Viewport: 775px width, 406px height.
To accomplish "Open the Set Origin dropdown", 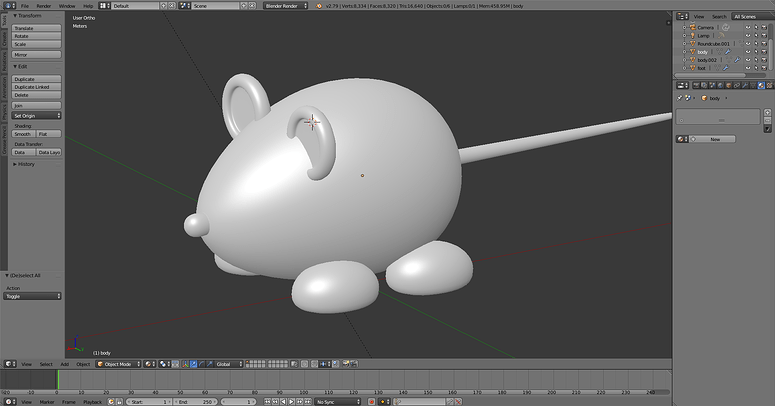I will coord(36,116).
